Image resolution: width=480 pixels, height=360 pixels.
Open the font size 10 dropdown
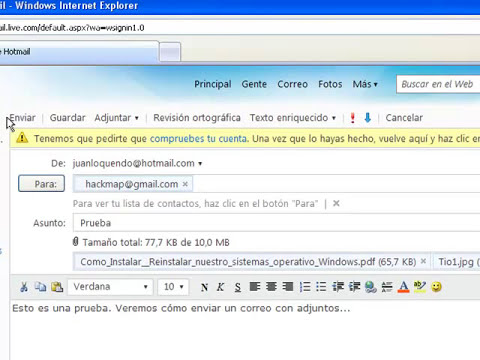[173, 287]
